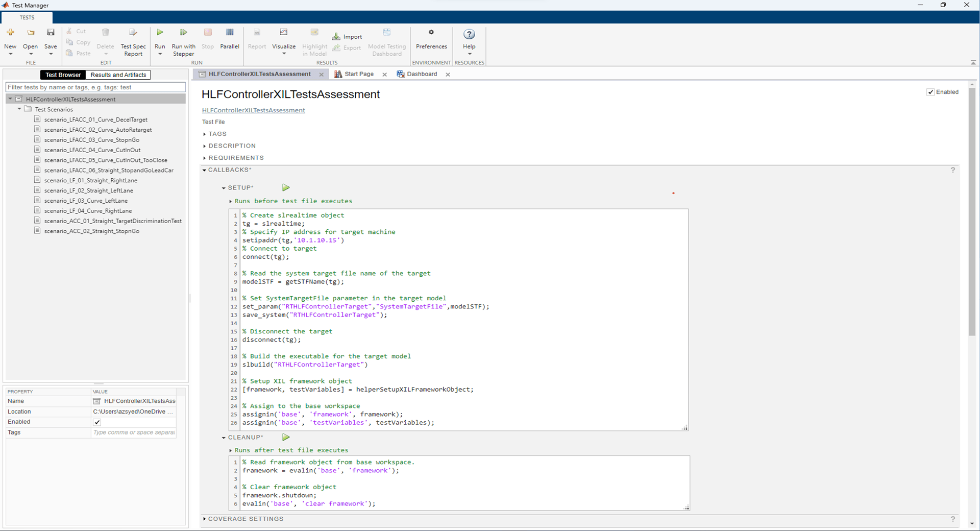This screenshot has height=531, width=980.
Task: Click the Run with Stepper icon
Action: point(183,33)
